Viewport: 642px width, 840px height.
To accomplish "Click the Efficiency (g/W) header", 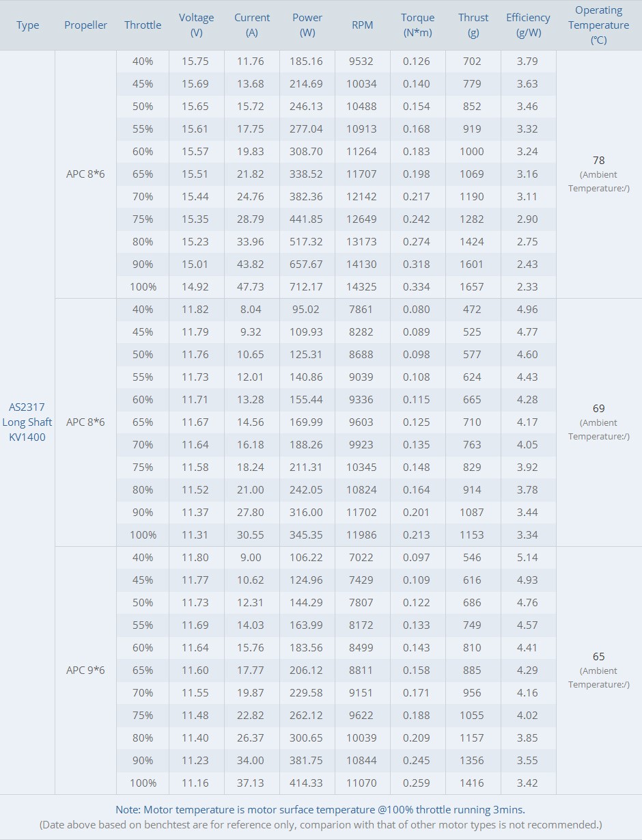I will 528,25.
